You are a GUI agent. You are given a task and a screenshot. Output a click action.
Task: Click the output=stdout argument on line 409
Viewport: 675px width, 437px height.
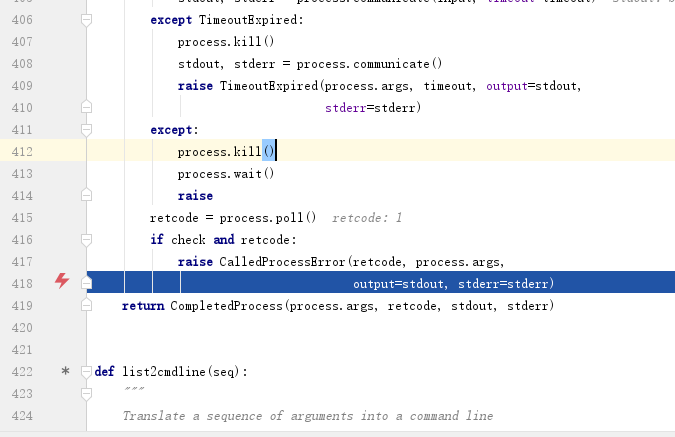tap(530, 86)
